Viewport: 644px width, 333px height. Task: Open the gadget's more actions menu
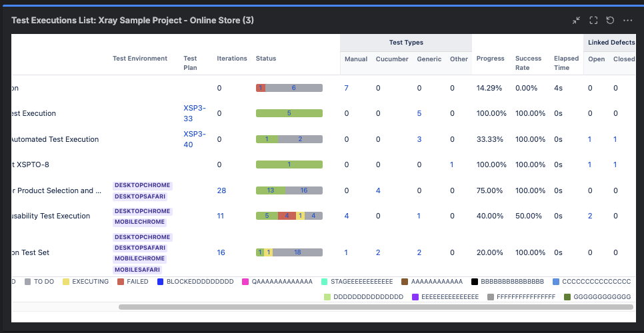click(627, 21)
